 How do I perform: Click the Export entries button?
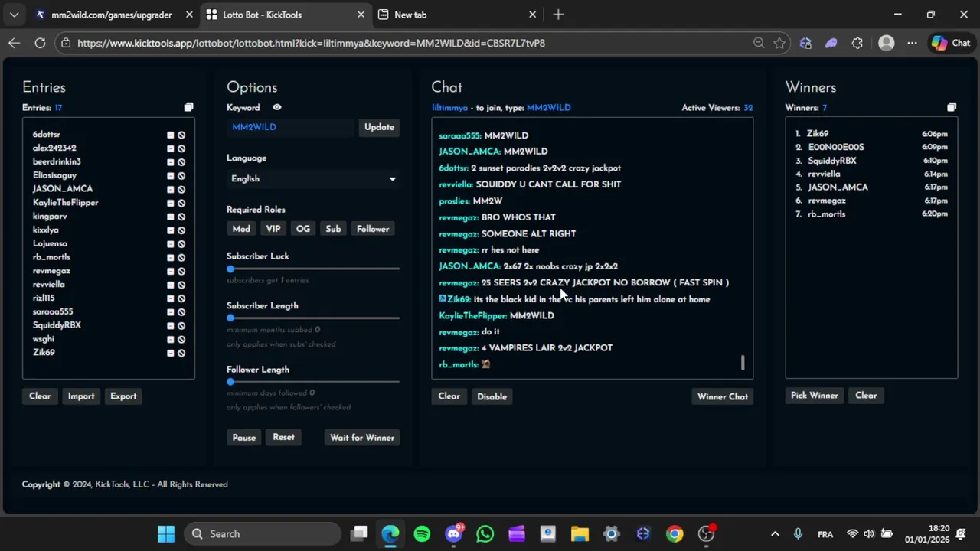click(x=123, y=396)
